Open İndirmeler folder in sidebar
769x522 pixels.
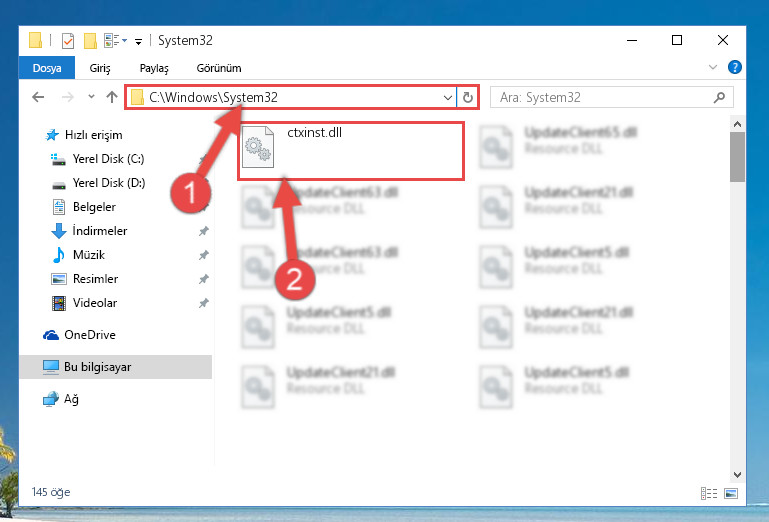tap(89, 231)
